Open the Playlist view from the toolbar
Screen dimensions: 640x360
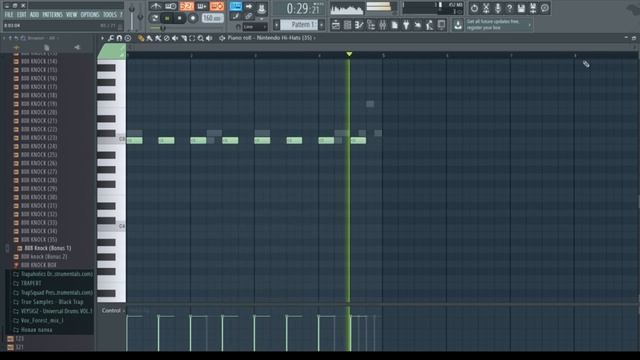pos(336,25)
